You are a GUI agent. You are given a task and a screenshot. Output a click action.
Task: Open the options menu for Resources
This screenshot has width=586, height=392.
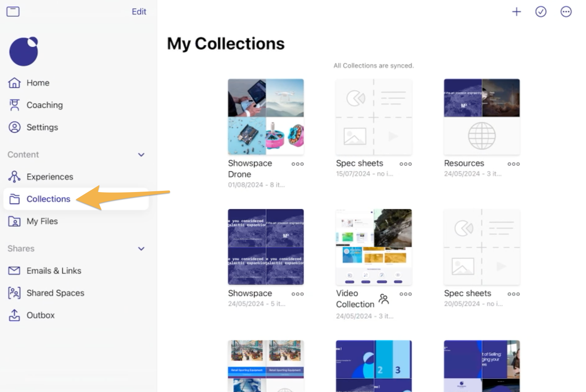pyautogui.click(x=513, y=164)
